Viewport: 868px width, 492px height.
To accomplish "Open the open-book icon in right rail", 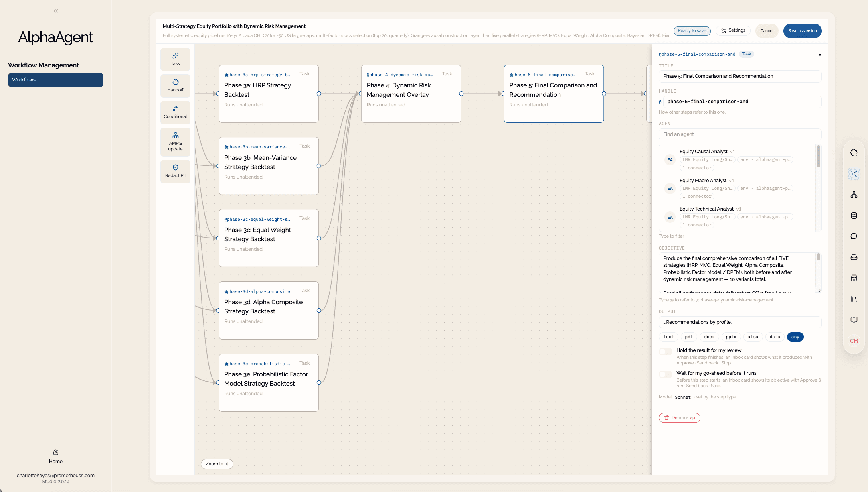I will point(854,320).
